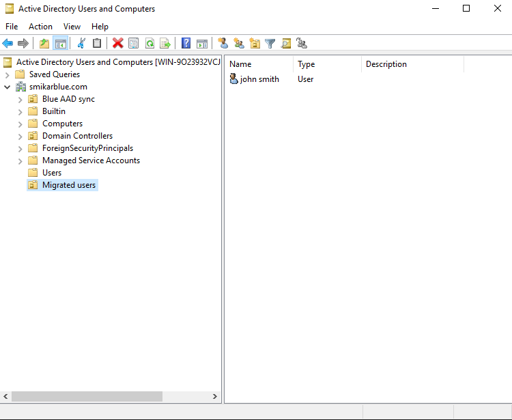Image resolution: width=512 pixels, height=420 pixels.
Task: Collapse the smikarblue.com domain node
Action: tap(8, 87)
